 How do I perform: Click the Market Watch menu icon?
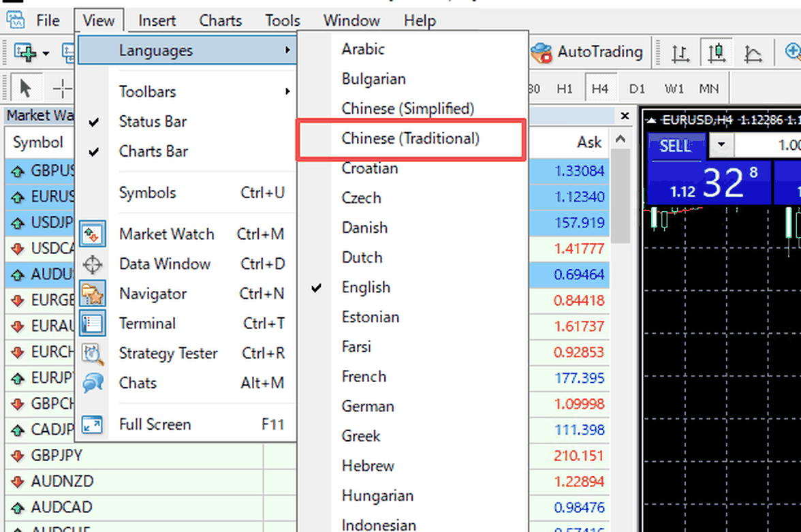point(93,234)
